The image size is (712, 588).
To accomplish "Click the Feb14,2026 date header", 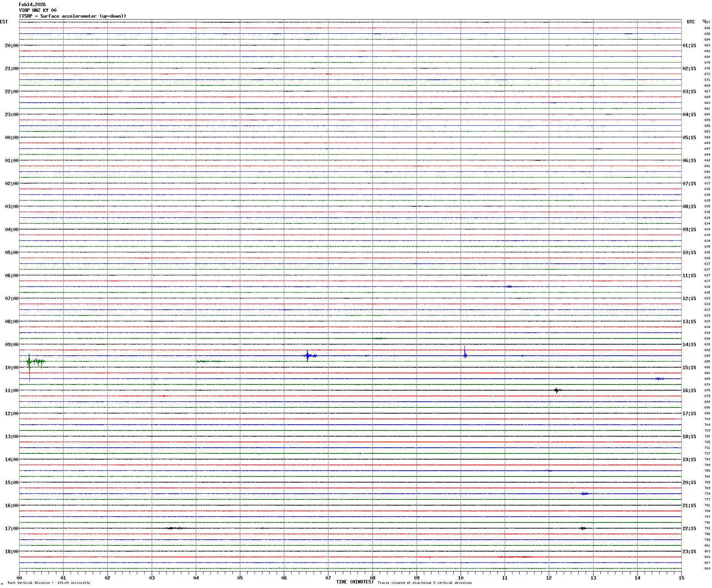I will click(32, 5).
